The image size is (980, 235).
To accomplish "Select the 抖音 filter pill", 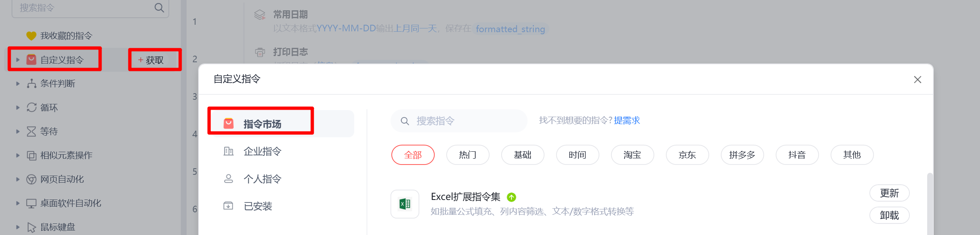I will [x=797, y=155].
